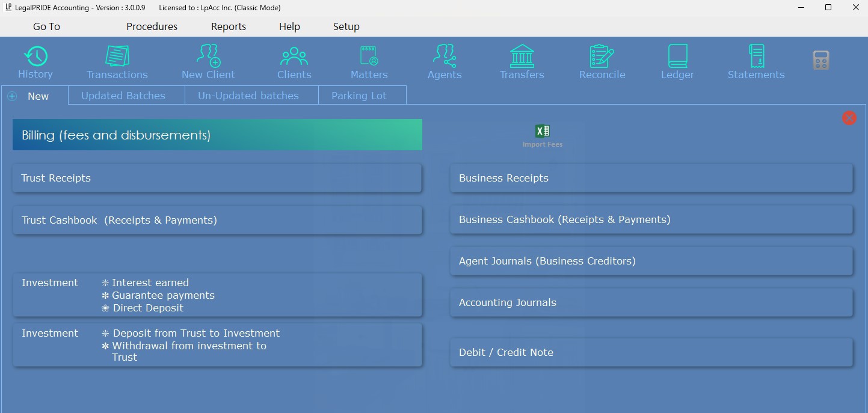Open Billing (fees and disbursements)

point(217,135)
